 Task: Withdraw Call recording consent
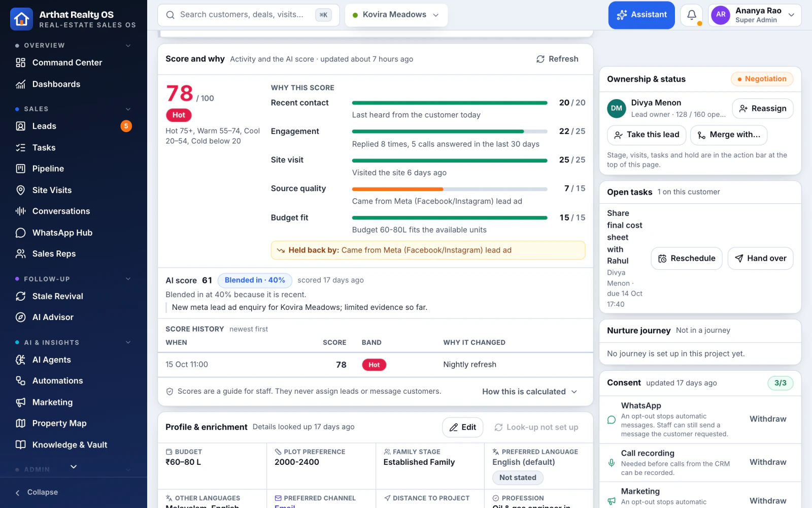(768, 462)
